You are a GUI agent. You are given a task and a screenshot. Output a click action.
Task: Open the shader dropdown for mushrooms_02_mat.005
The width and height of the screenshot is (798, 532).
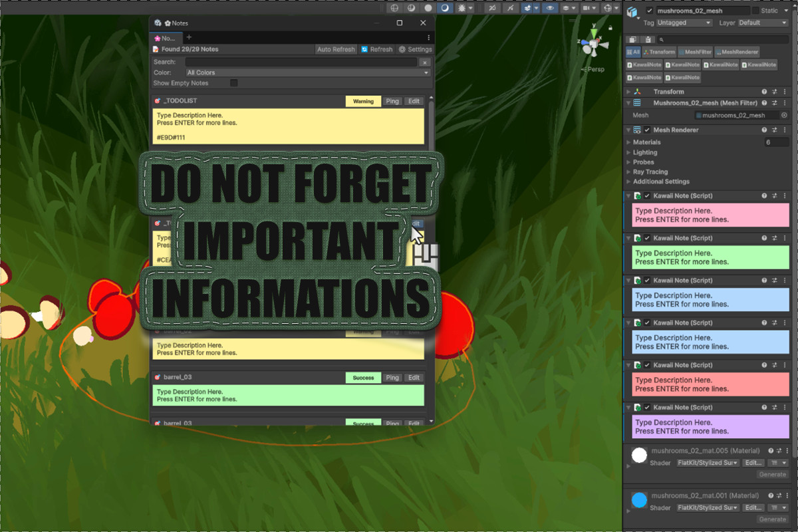(708, 463)
